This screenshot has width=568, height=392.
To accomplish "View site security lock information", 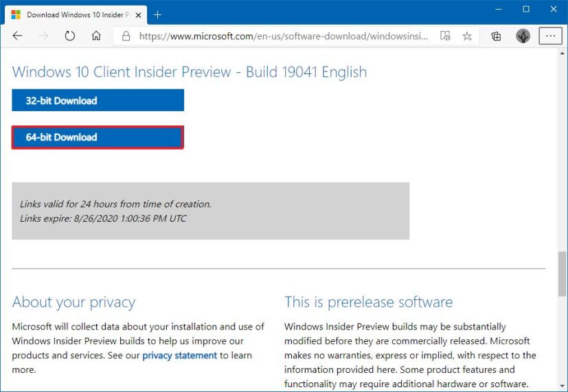I will pos(126,36).
